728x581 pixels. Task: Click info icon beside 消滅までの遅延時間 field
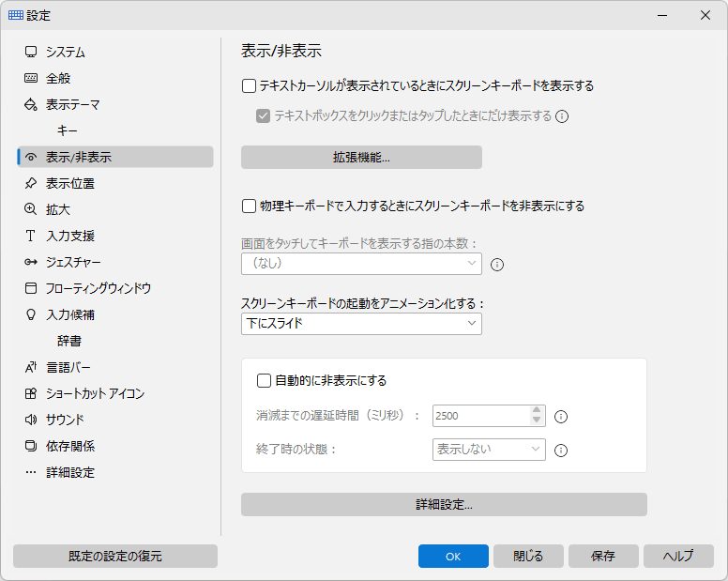[561, 417]
